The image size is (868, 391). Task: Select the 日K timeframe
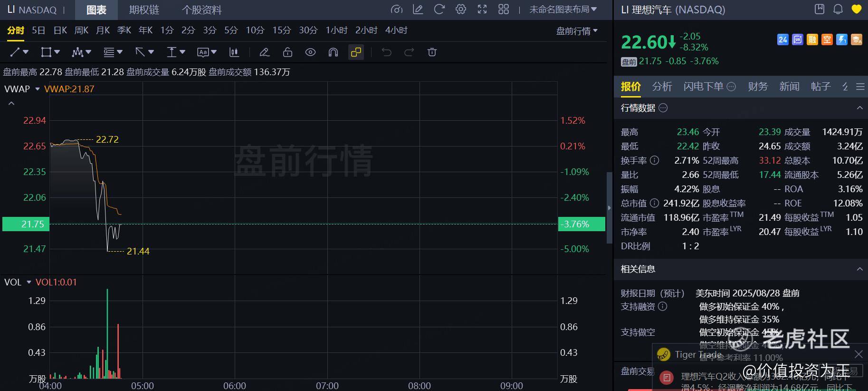coord(60,30)
